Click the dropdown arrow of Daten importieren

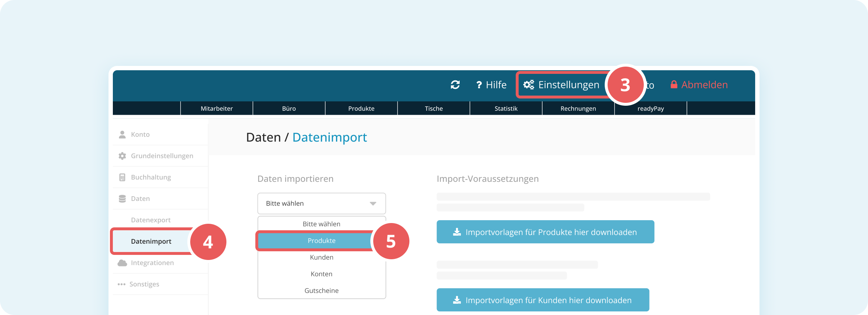373,203
